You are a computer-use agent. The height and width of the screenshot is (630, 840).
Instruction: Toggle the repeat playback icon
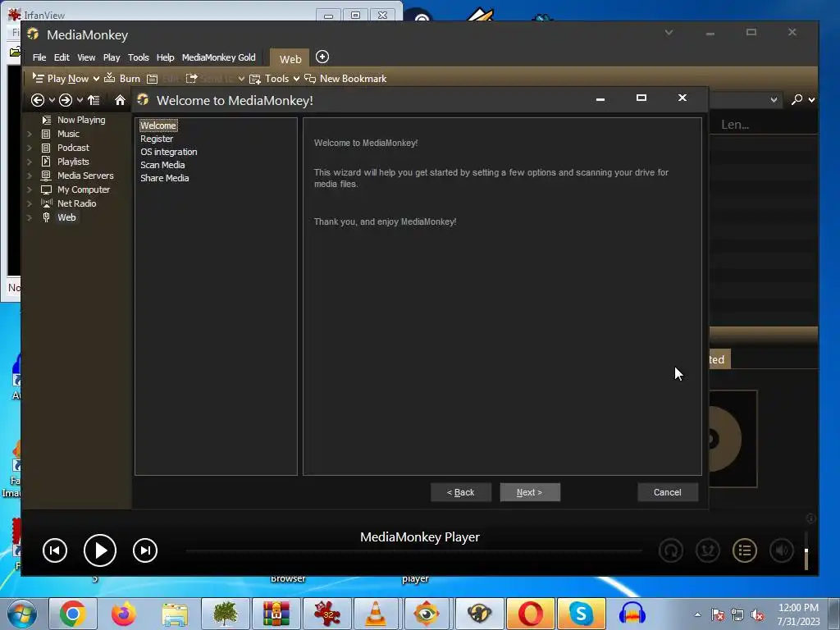point(671,550)
